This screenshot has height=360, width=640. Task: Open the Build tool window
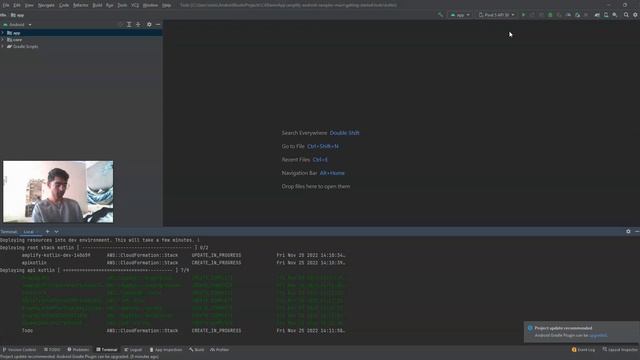(x=196, y=350)
